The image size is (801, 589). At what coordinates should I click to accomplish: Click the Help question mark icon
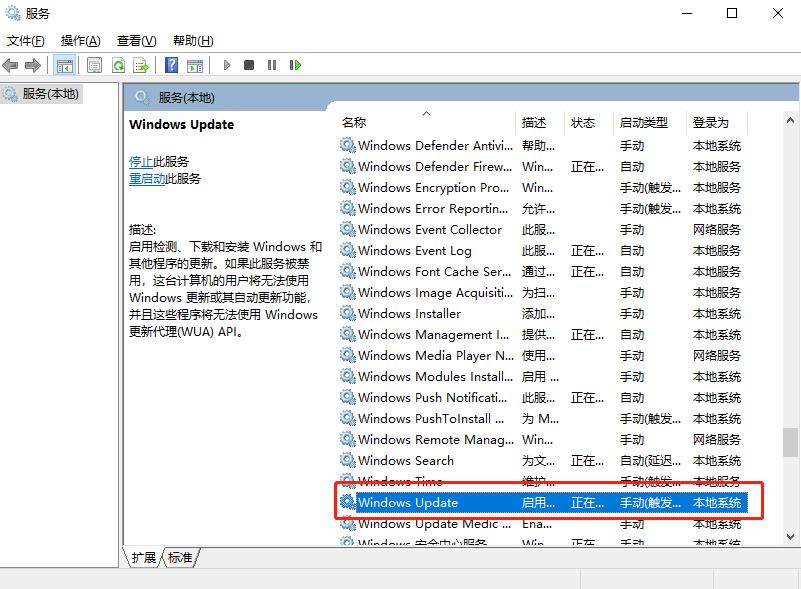[x=172, y=64]
